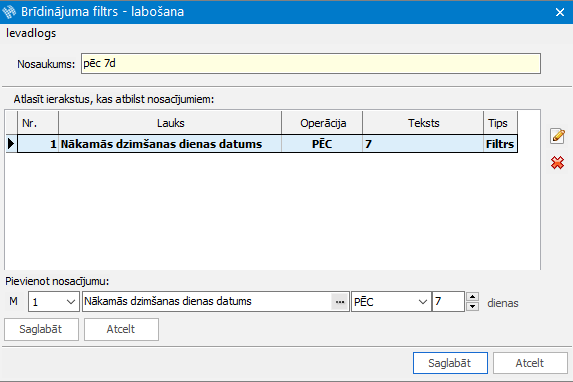573x382 pixels.
Task: Increase days with the spinner up arrow
Action: [x=473, y=297]
